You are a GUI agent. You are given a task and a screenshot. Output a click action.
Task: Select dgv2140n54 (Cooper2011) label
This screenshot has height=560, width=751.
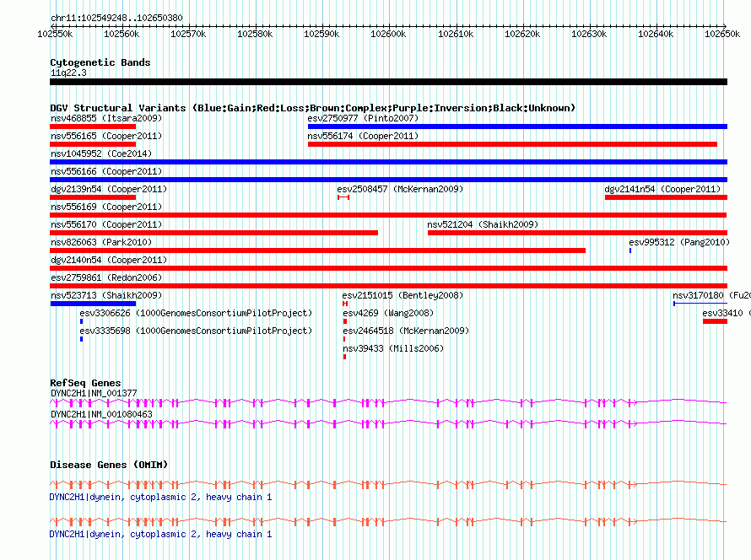pyautogui.click(x=109, y=260)
